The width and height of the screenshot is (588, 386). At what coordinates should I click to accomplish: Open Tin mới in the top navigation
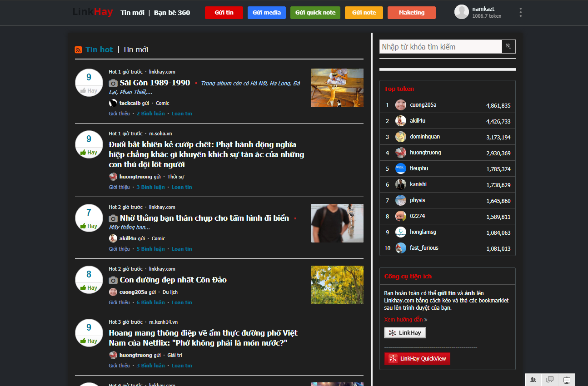pos(132,13)
